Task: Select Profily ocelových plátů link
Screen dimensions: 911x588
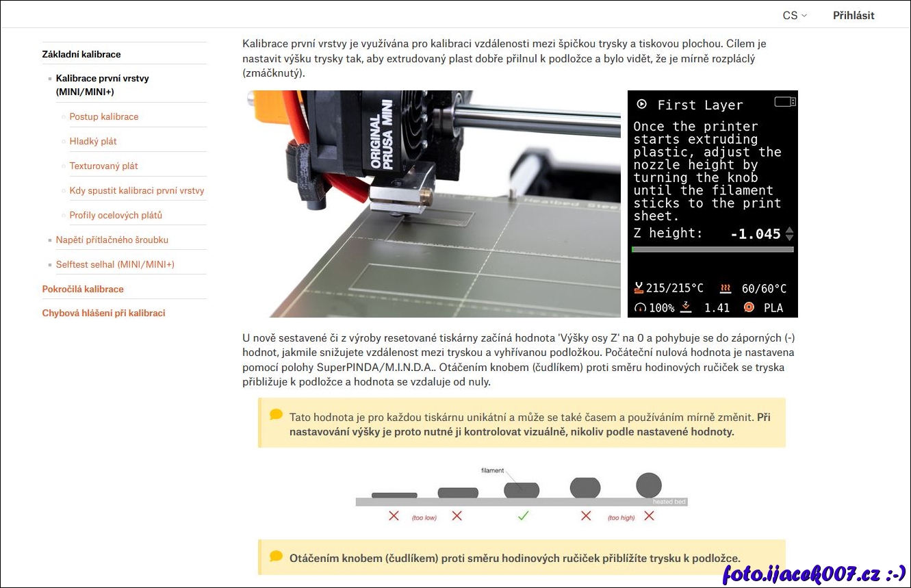Action: [x=116, y=215]
